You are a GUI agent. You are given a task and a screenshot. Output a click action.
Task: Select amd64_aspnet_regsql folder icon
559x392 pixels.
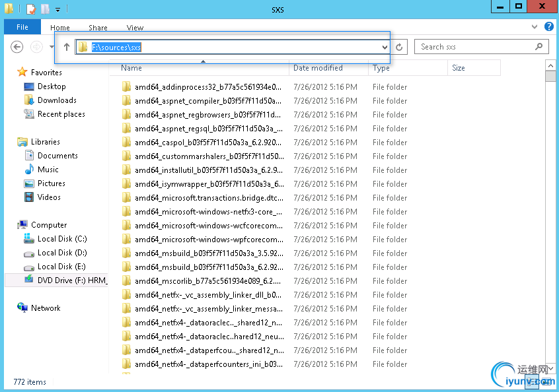[x=126, y=128]
